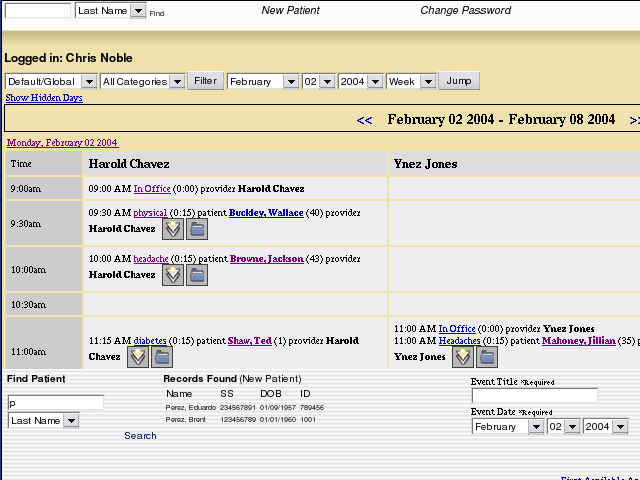Go to previous week with << link
This screenshot has width=640, height=480.
click(x=364, y=120)
